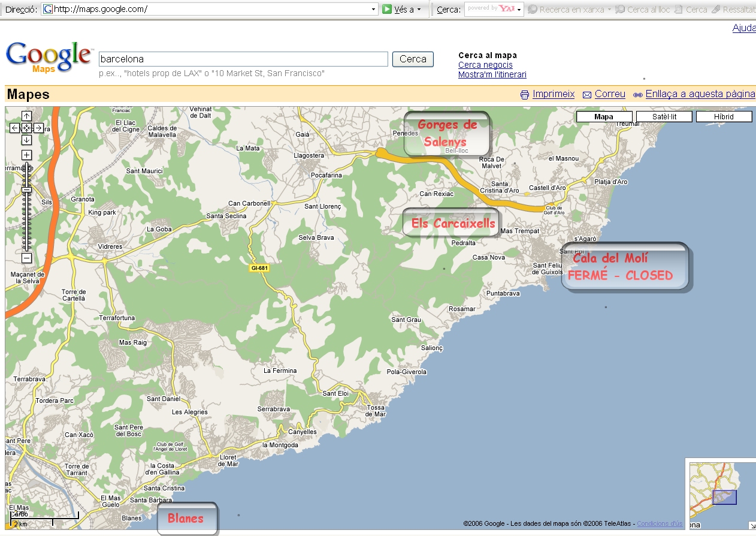Click the zoom level slider track

(x=26, y=206)
